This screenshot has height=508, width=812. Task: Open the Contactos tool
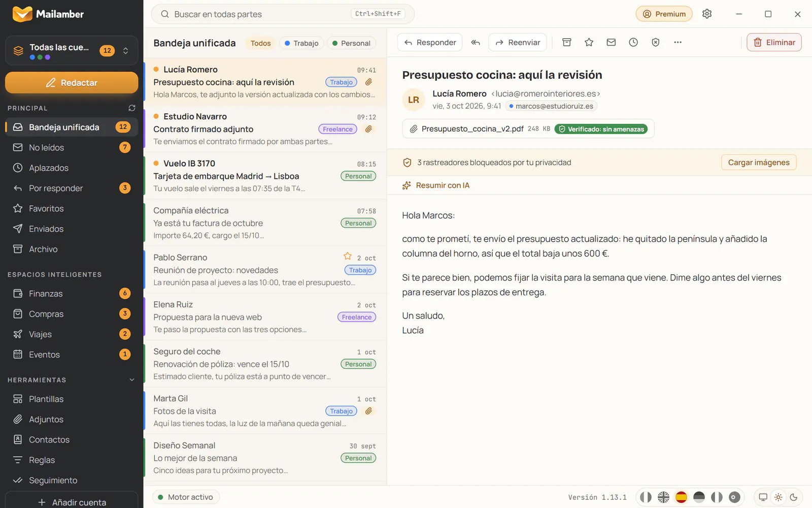coord(72,440)
